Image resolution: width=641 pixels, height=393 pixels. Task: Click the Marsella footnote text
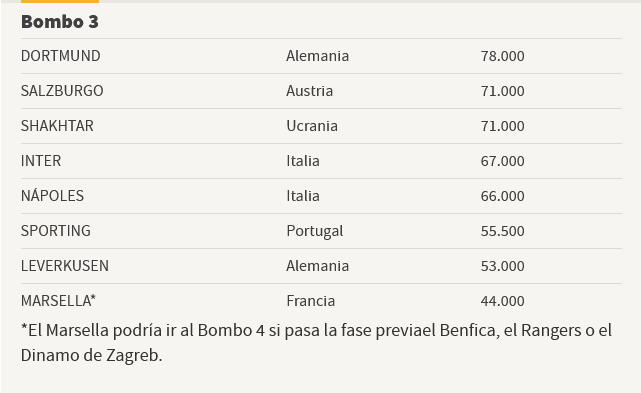tap(316, 343)
